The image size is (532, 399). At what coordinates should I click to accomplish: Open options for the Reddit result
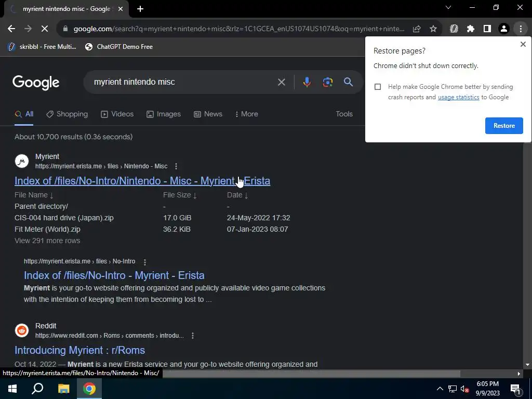pos(193,336)
